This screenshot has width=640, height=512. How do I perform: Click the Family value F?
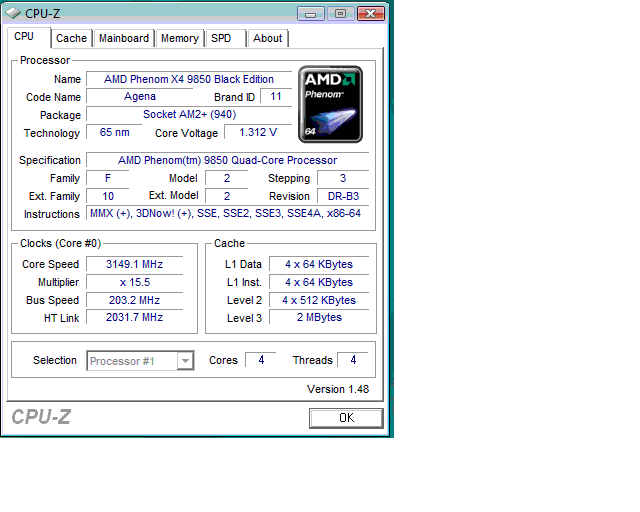click(108, 178)
